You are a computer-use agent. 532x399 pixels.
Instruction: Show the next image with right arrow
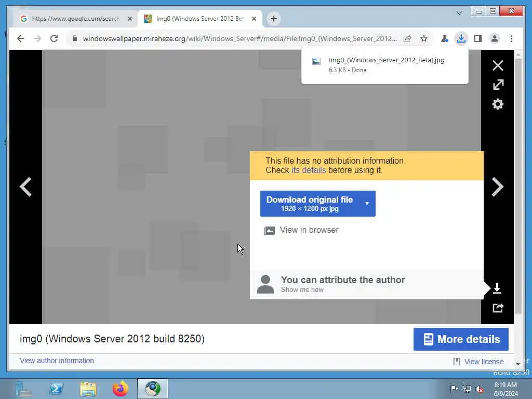(x=497, y=187)
